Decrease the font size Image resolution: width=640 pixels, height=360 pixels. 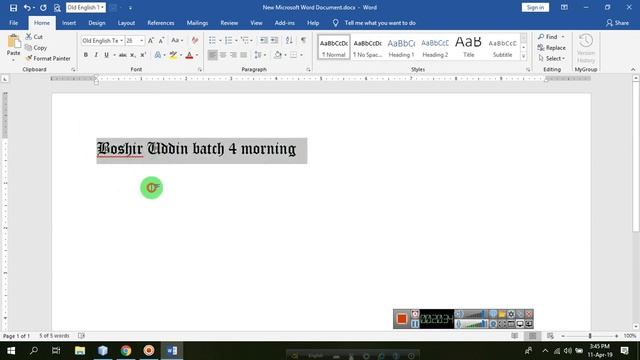(x=161, y=40)
